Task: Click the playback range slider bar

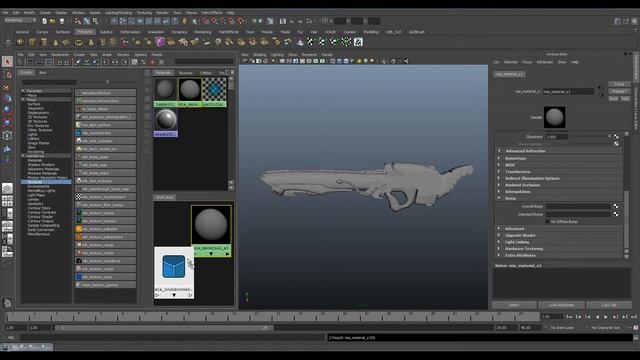Action: [x=163, y=328]
